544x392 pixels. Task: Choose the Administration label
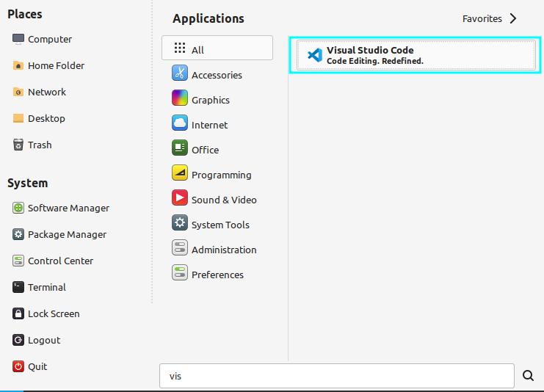pyautogui.click(x=224, y=250)
